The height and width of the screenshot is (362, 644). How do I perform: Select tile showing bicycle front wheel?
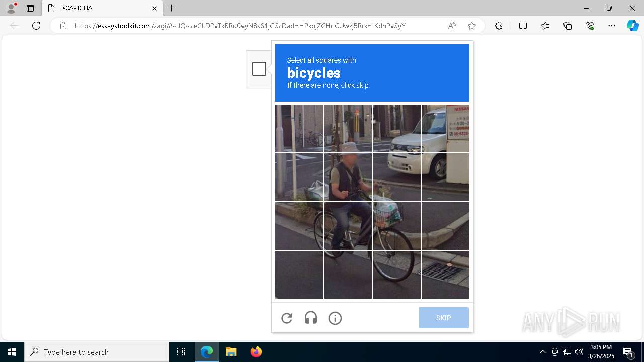click(396, 275)
